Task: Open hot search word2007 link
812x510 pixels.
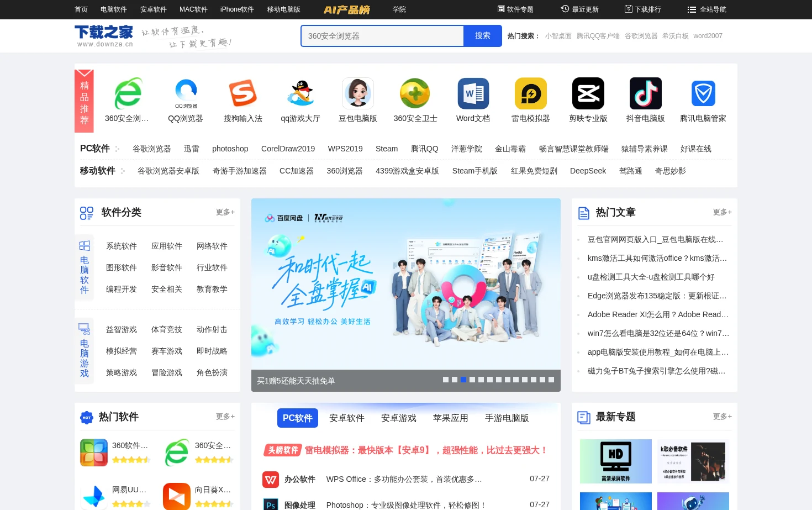Action: click(x=708, y=36)
